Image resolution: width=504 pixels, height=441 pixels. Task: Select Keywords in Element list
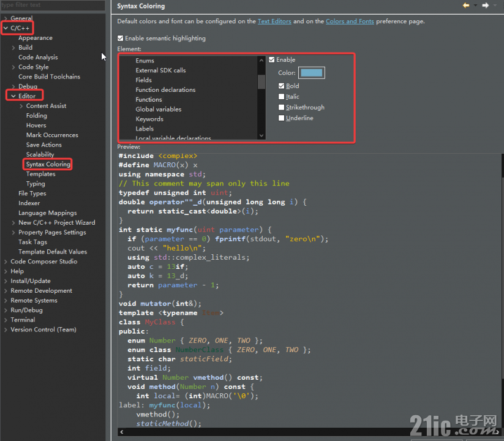pyautogui.click(x=149, y=119)
